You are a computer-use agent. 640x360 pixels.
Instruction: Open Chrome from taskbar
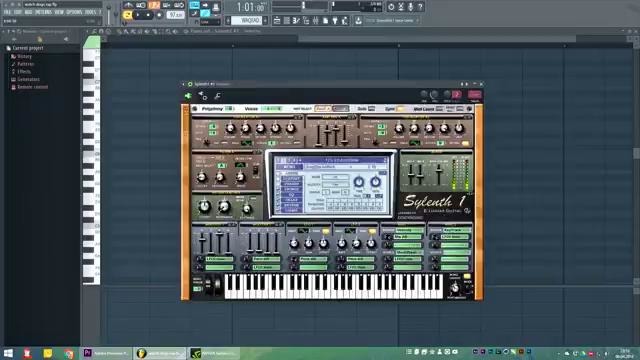(69, 353)
